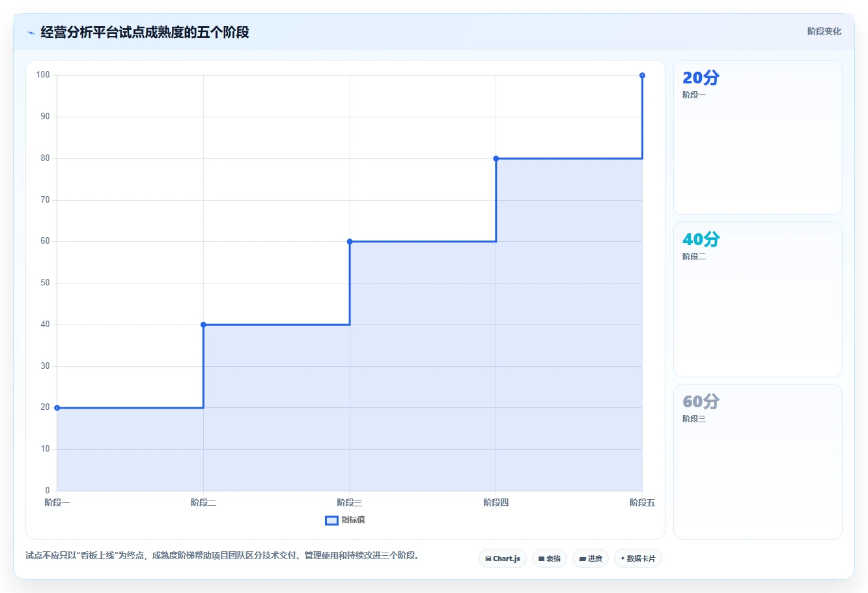Click the x-axis label 阶段二
Screen dimensions: 868x593
[203, 502]
